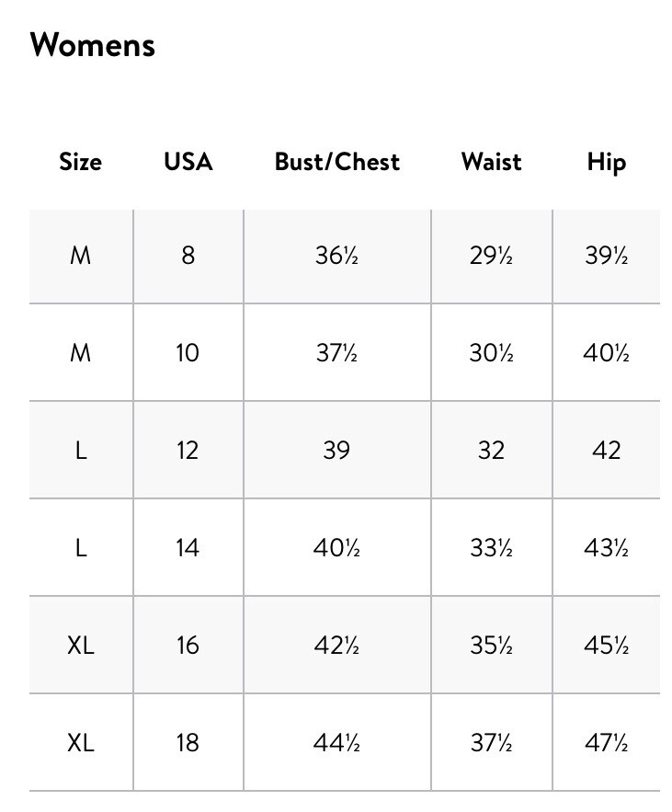Click hip measurement 42 cell

(606, 450)
